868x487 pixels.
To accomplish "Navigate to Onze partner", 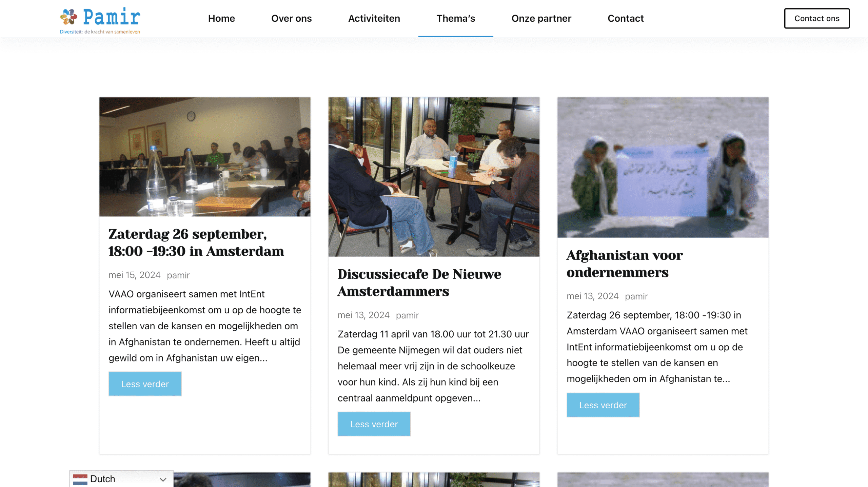I will [x=541, y=18].
